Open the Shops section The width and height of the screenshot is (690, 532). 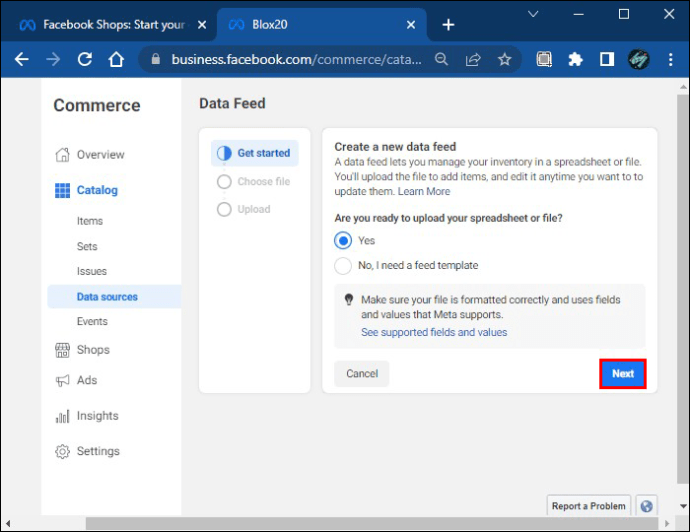[93, 350]
